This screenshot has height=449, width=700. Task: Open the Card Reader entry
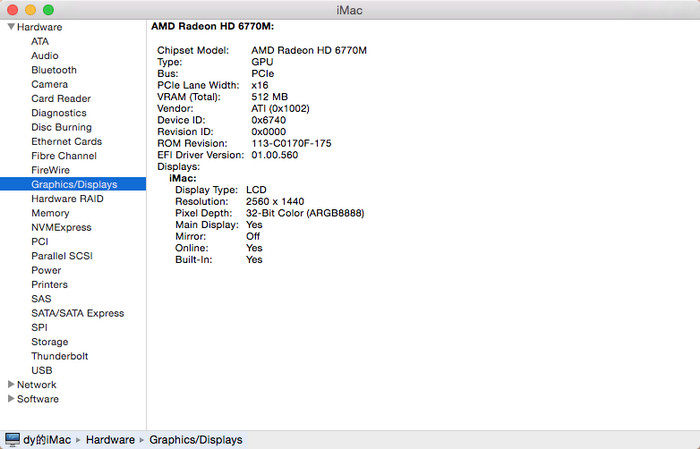coord(61,99)
